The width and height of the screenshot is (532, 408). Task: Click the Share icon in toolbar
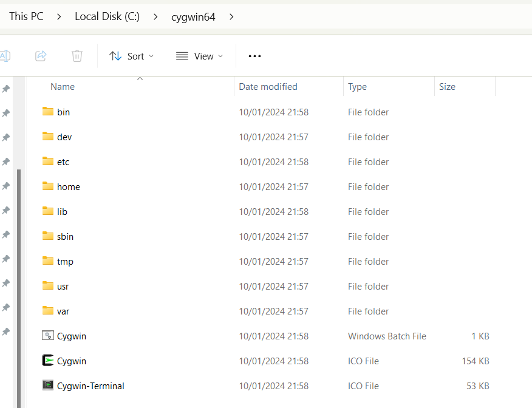coord(41,56)
